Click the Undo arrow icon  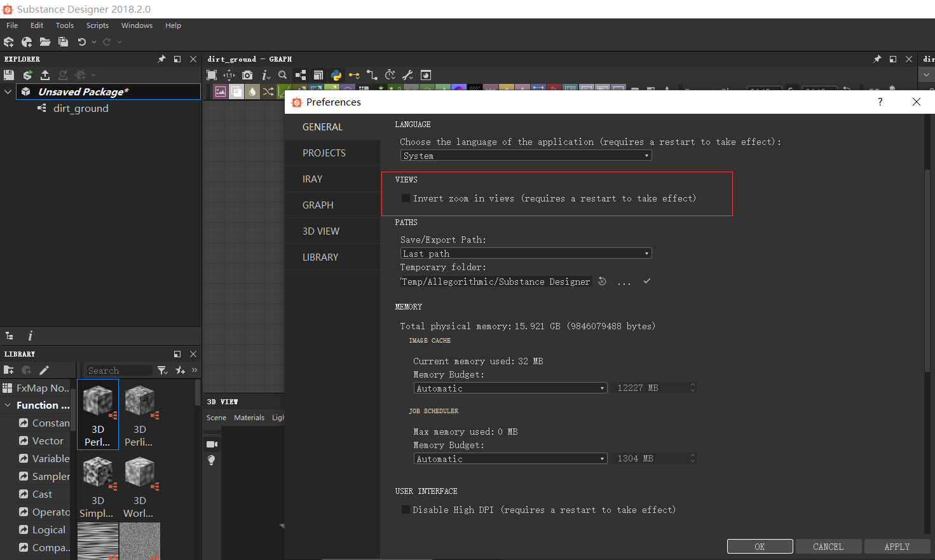[x=82, y=42]
